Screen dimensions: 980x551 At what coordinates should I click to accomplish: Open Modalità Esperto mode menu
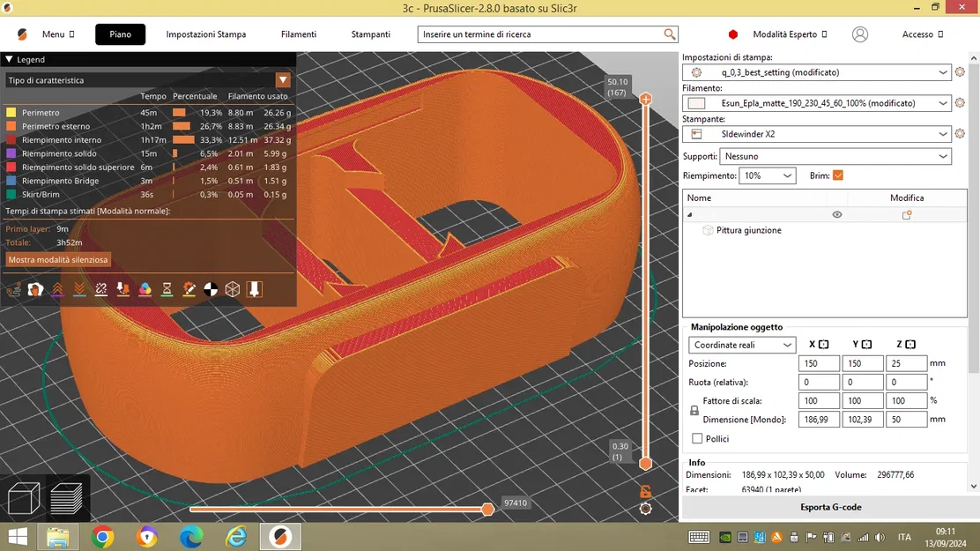(x=790, y=34)
